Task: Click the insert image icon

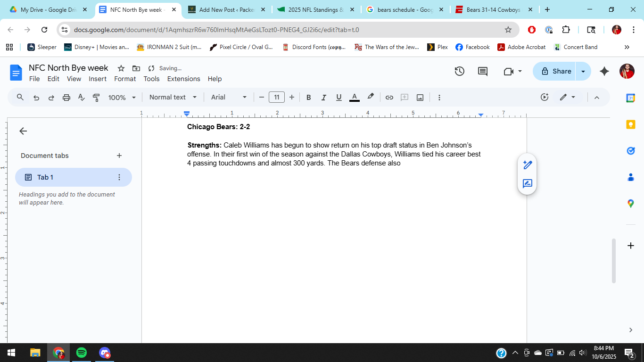Action: pos(420,98)
